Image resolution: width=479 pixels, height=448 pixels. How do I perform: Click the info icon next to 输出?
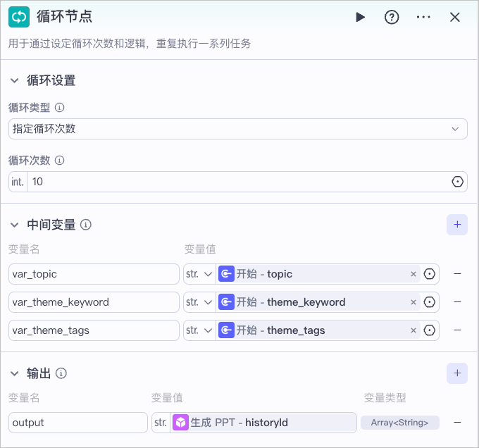pyautogui.click(x=61, y=373)
